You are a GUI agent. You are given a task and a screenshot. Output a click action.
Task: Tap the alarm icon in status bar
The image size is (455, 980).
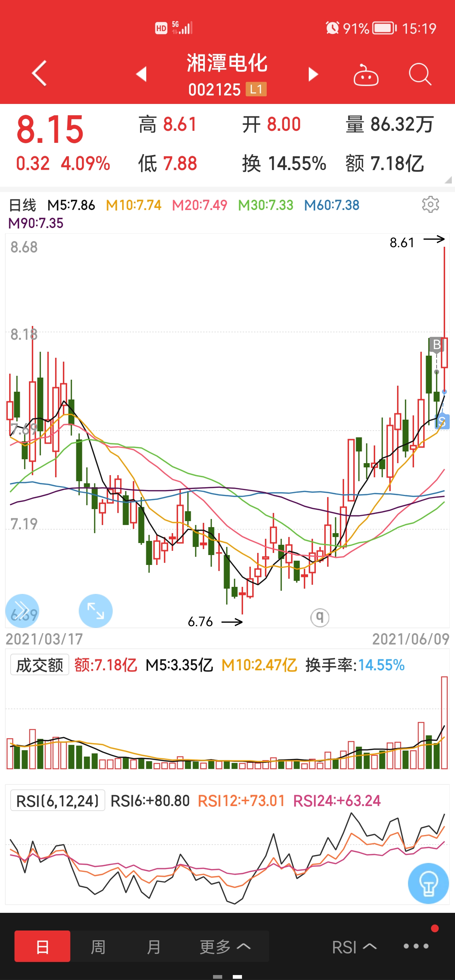click(x=332, y=28)
